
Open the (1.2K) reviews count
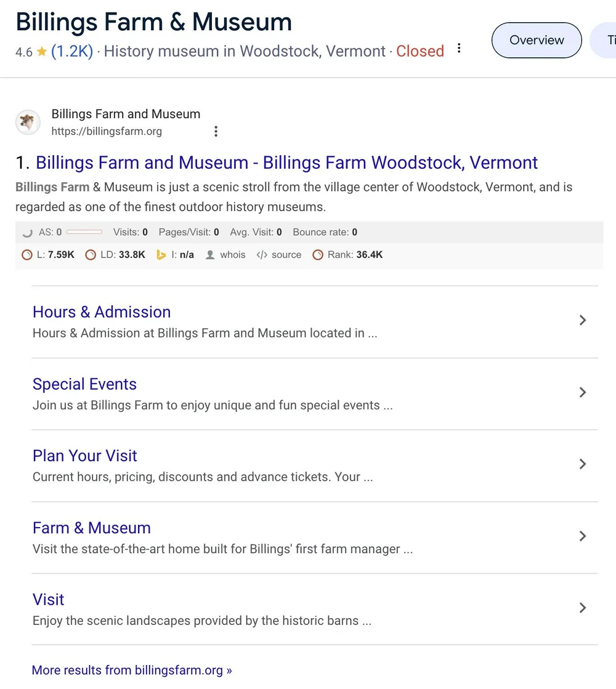pyautogui.click(x=72, y=51)
